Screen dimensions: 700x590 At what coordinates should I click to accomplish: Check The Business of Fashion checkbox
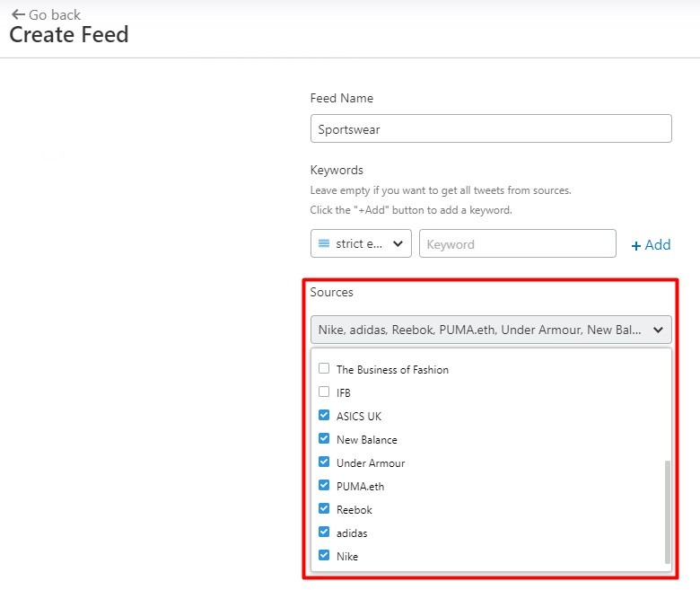[324, 368]
